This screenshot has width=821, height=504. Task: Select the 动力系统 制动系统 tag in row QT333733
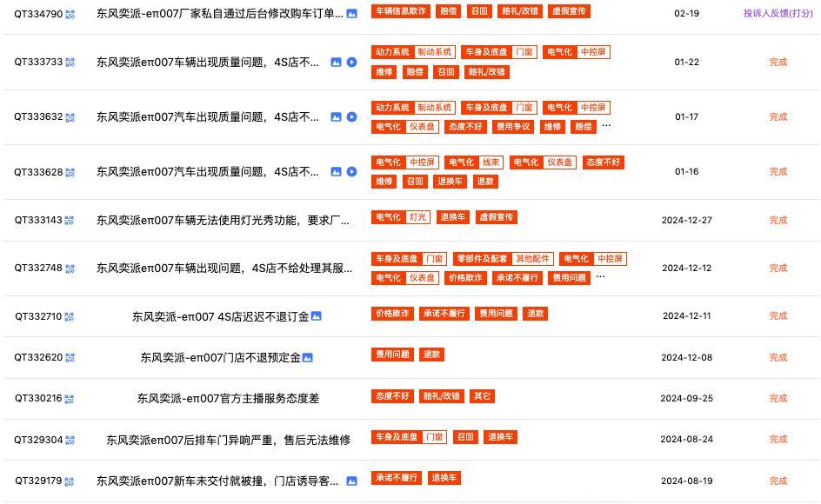pyautogui.click(x=413, y=52)
